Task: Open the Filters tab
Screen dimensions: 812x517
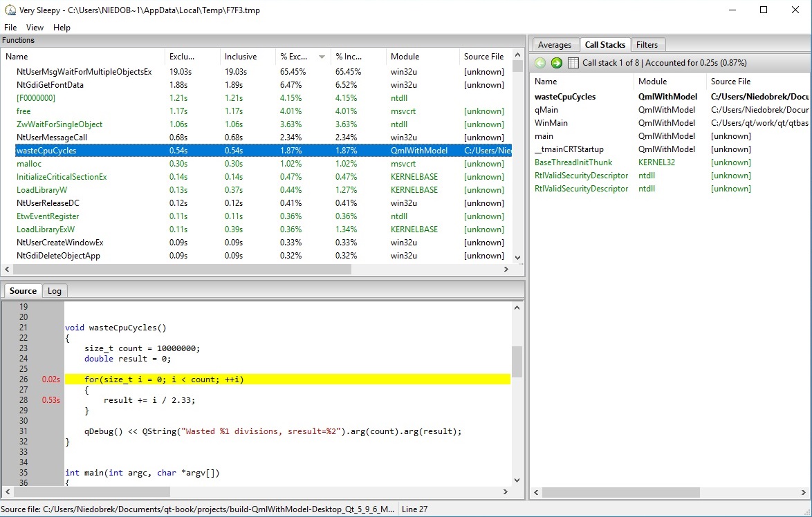Action: point(647,45)
